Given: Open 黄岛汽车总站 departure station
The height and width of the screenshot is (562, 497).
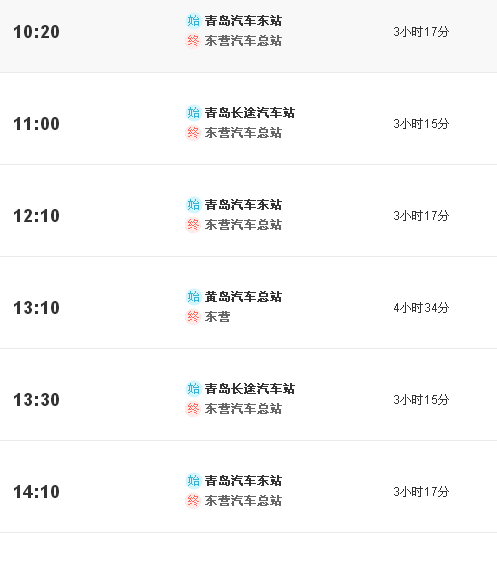Looking at the screenshot, I should [x=243, y=297].
